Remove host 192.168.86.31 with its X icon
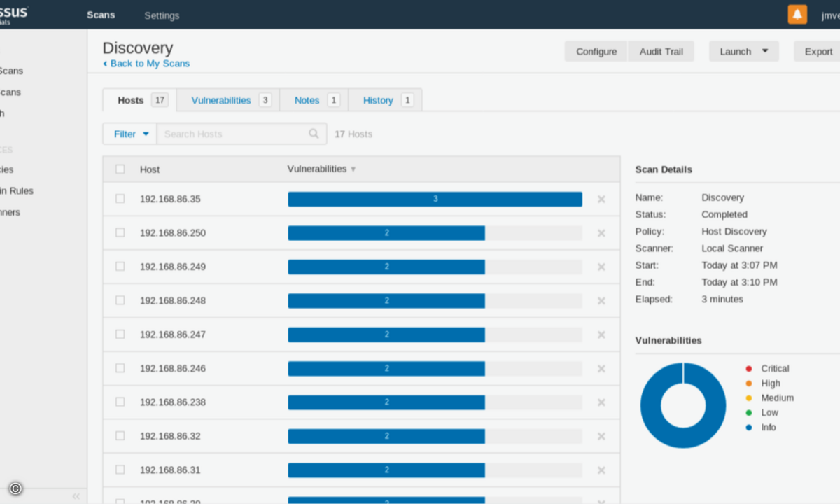840x504 pixels. [x=601, y=470]
